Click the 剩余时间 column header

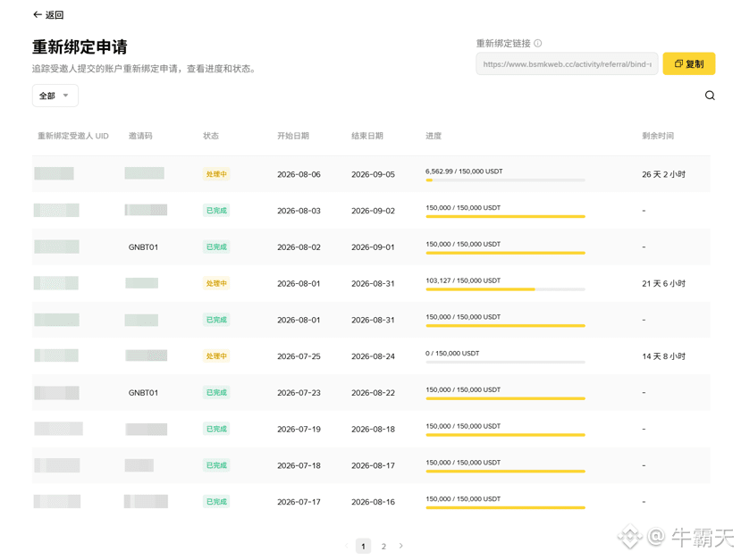[x=658, y=136]
